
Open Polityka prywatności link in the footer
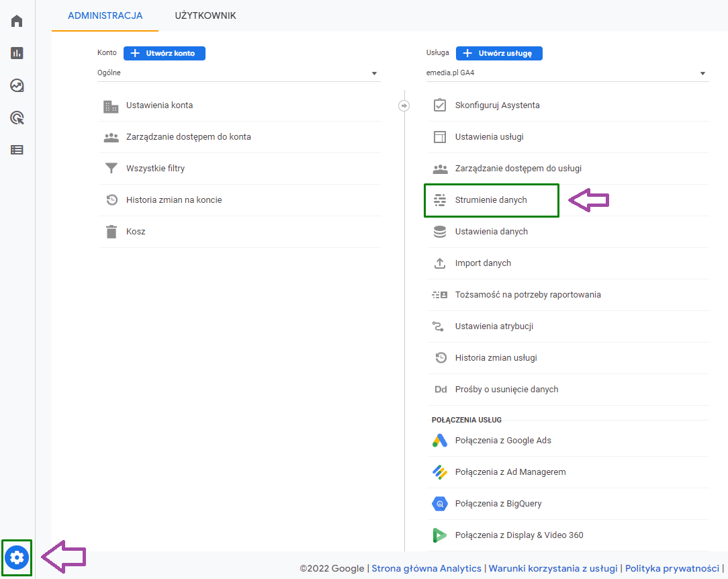(672, 568)
